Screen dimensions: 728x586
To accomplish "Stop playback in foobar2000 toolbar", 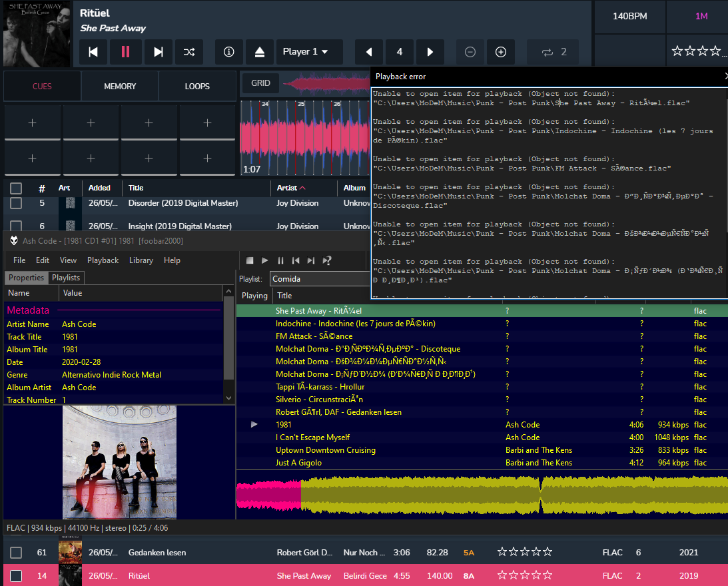I will coord(249,261).
